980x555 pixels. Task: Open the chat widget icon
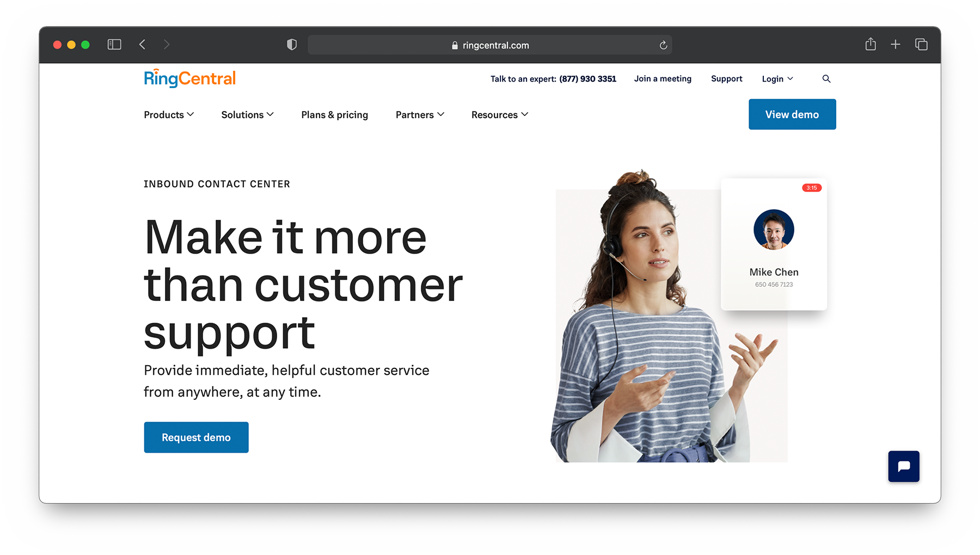[x=903, y=466]
